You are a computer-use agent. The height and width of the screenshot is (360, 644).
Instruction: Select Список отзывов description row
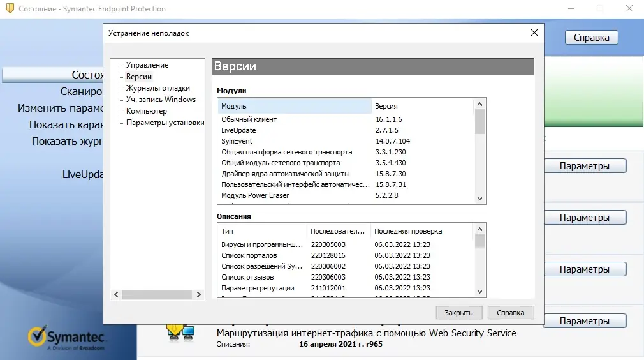[346, 277]
